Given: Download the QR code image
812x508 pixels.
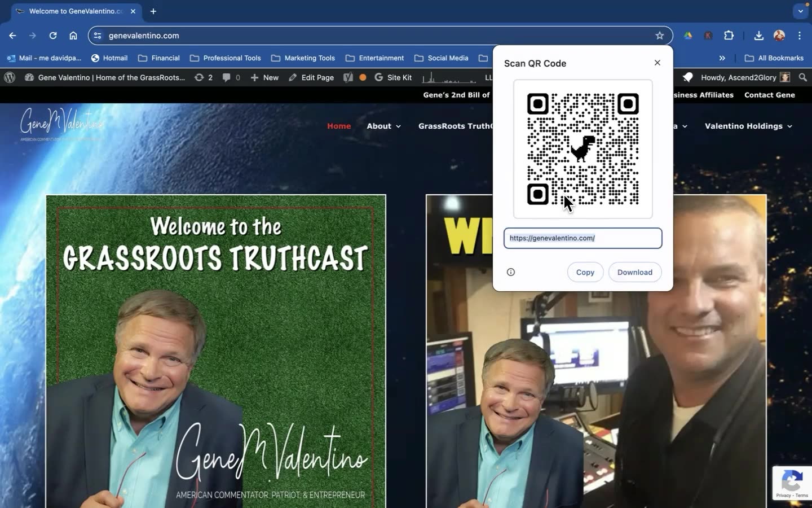Looking at the screenshot, I should coord(634,272).
